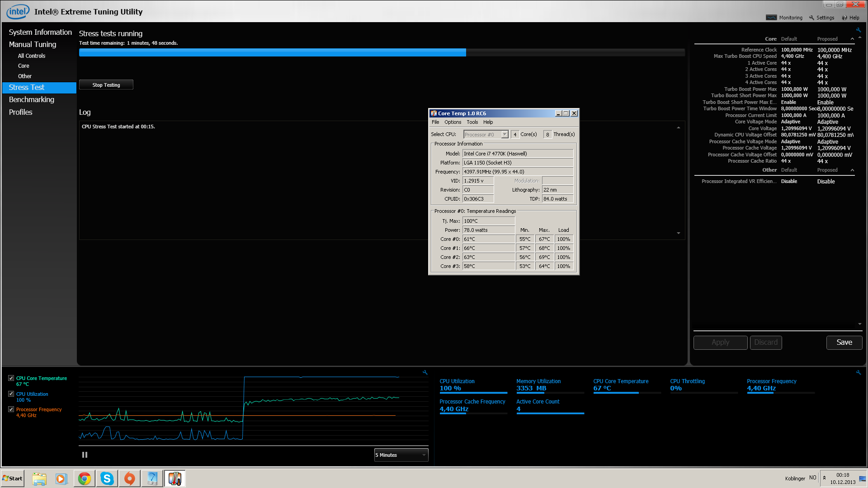Click the log scroll-down arrow
868x488 pixels.
tap(679, 233)
